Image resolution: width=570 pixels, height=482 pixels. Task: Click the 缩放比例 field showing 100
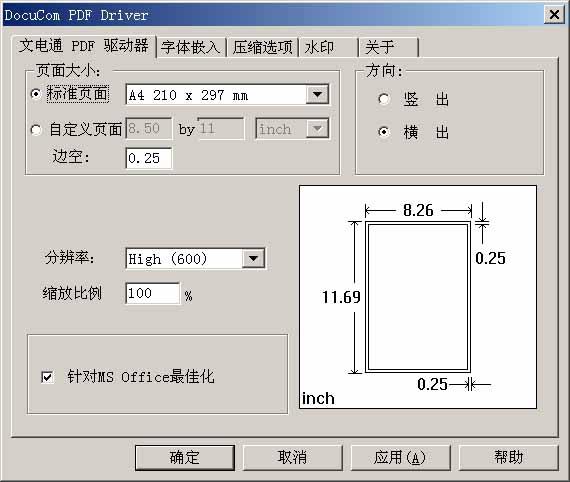pos(152,293)
